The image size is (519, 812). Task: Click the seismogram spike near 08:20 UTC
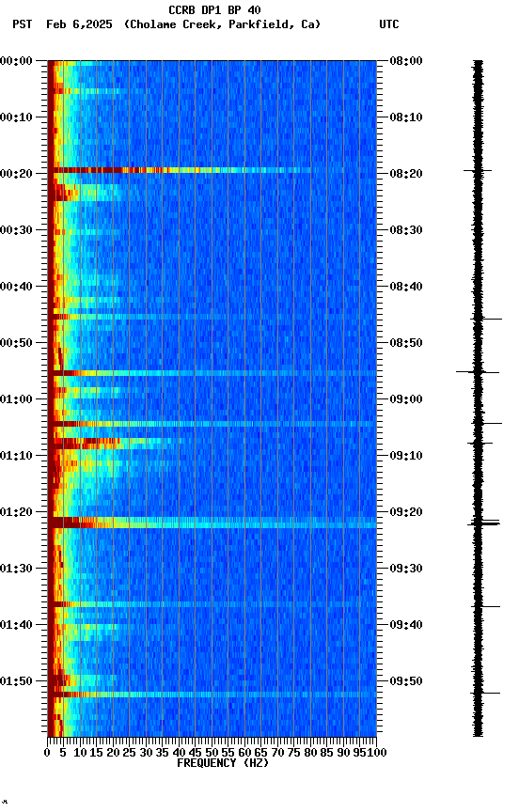click(478, 170)
